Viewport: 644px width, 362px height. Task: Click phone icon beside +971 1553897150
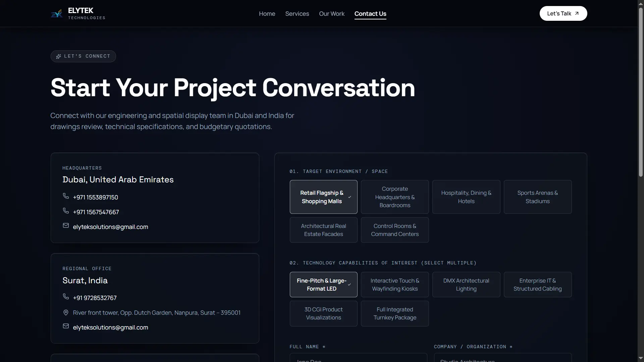(66, 196)
